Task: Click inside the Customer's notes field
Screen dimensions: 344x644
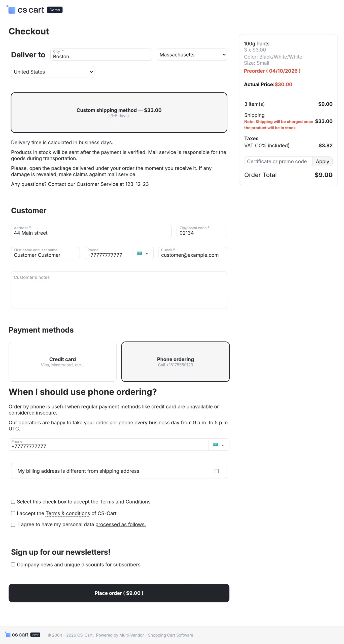Action: click(119, 289)
